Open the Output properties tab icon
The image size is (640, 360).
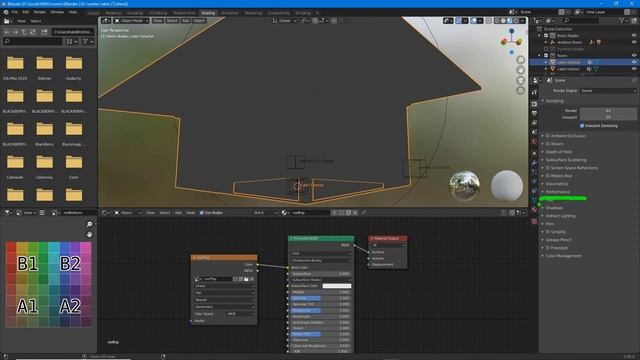[x=534, y=113]
